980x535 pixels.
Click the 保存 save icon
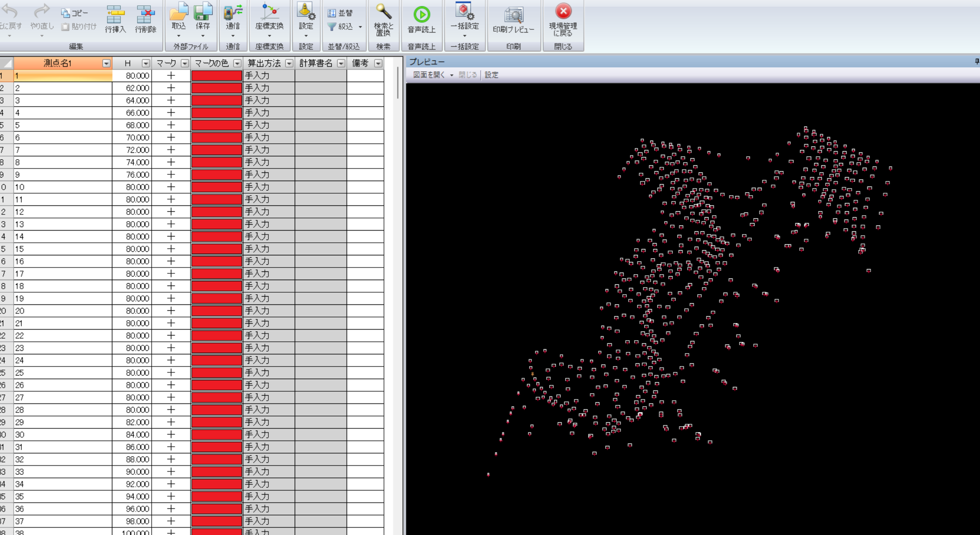click(203, 17)
